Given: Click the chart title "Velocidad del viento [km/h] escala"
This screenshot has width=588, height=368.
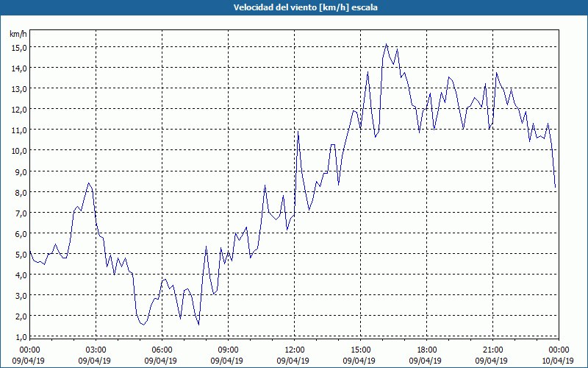Looking at the screenshot, I should [x=305, y=7].
